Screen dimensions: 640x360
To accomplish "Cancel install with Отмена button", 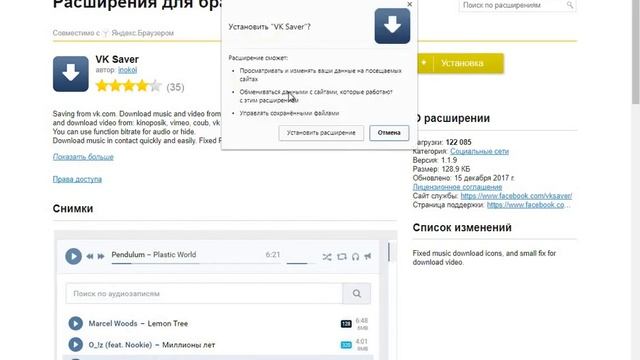I will (x=389, y=133).
